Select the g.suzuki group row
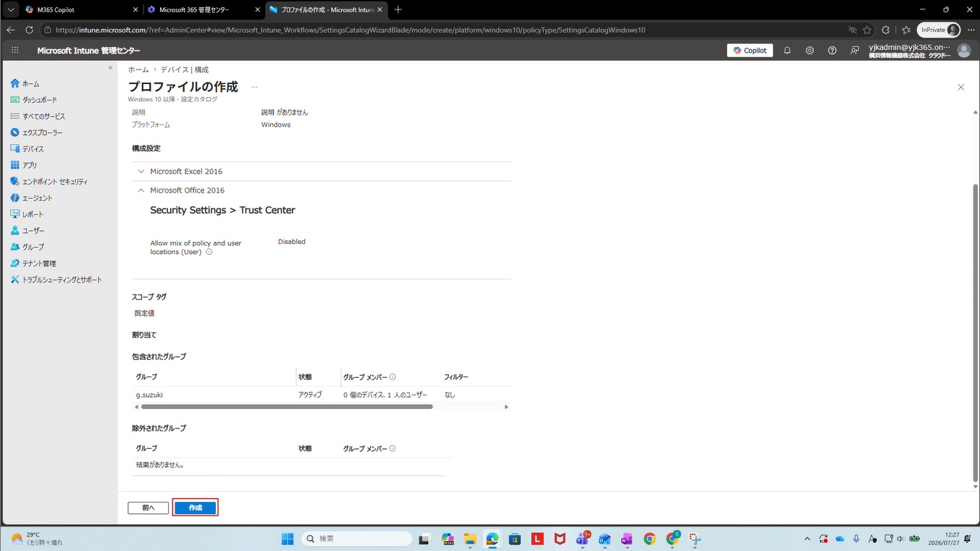Viewport: 980px width, 551px height. coord(321,395)
